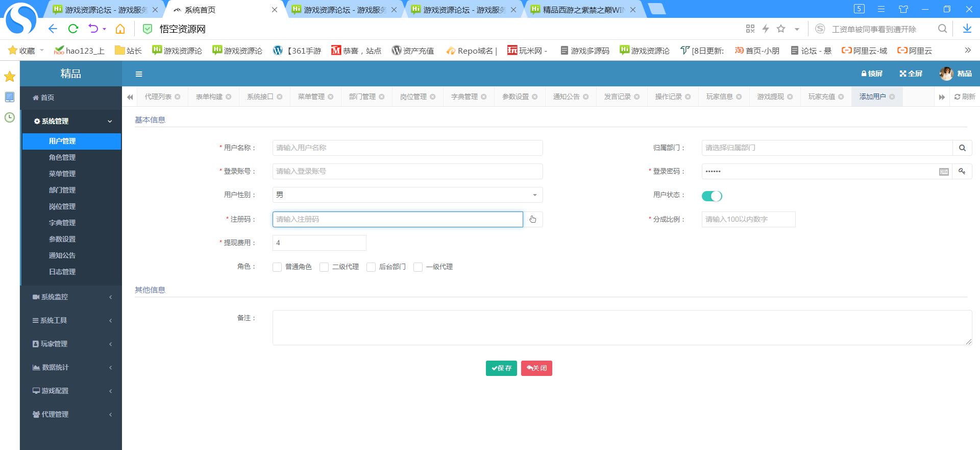The image size is (980, 450).
Task: Expand the 代理管理 sidebar section
Action: pos(71,415)
